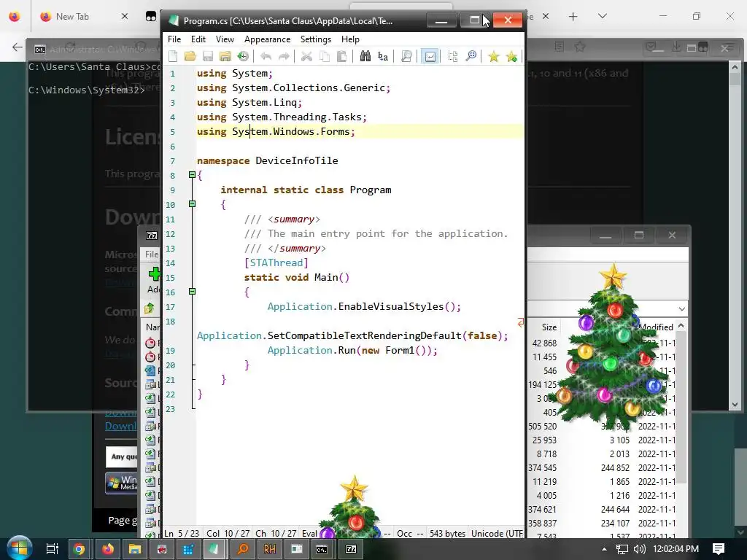This screenshot has height=560, width=747.
Task: Click the command prompt scrollbar down arrow
Action: coord(735,405)
